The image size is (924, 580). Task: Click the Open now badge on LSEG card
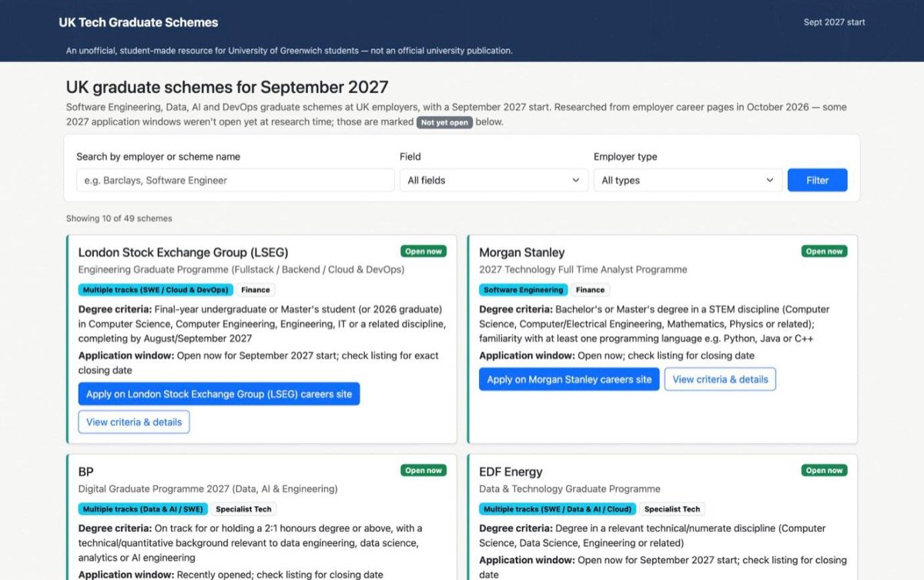click(x=423, y=251)
